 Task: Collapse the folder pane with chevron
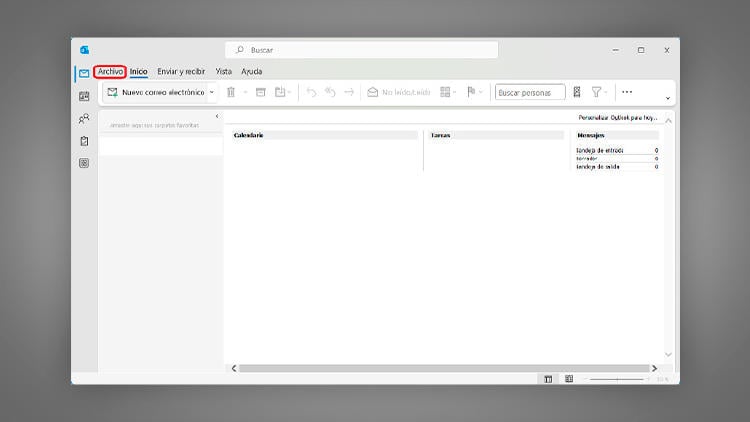pos(217,116)
